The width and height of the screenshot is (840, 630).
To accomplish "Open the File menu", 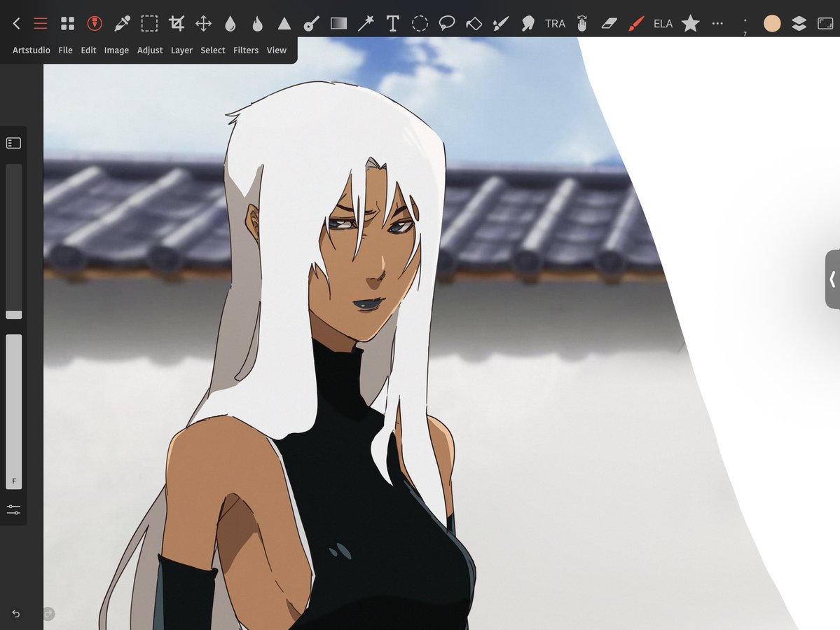I will click(65, 50).
